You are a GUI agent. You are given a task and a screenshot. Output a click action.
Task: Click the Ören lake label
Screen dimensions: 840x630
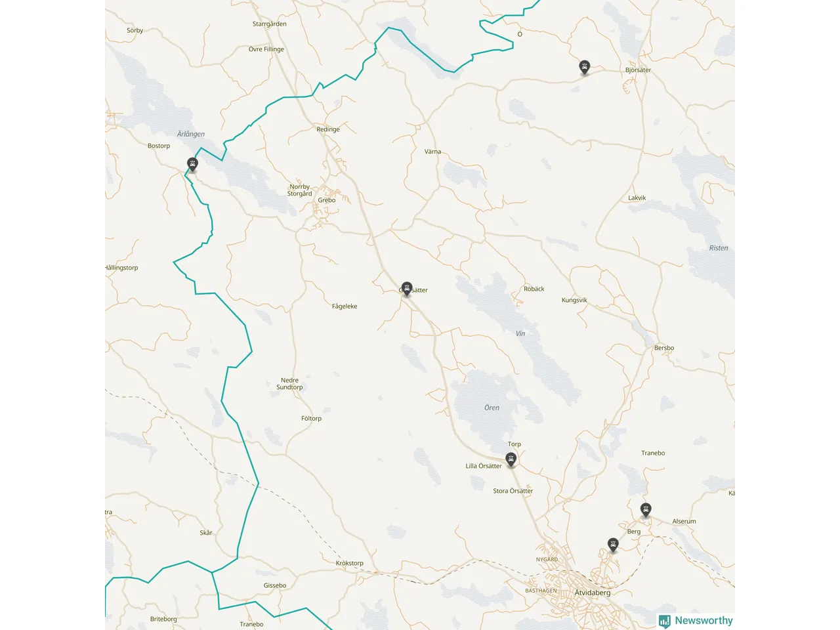pyautogui.click(x=492, y=408)
